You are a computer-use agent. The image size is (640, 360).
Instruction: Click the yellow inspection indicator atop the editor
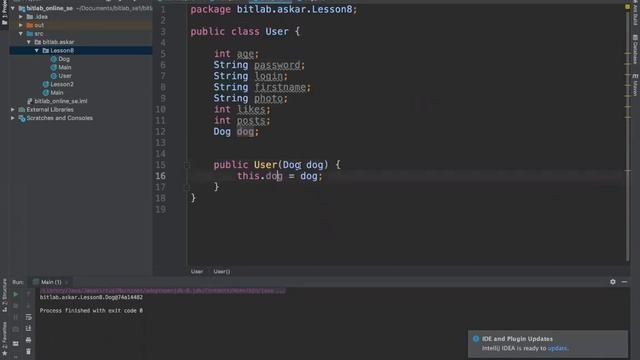[627, 7]
